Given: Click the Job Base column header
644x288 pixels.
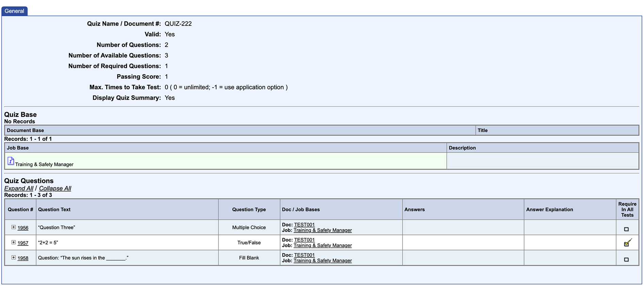Looking at the screenshot, I should pos(18,148).
